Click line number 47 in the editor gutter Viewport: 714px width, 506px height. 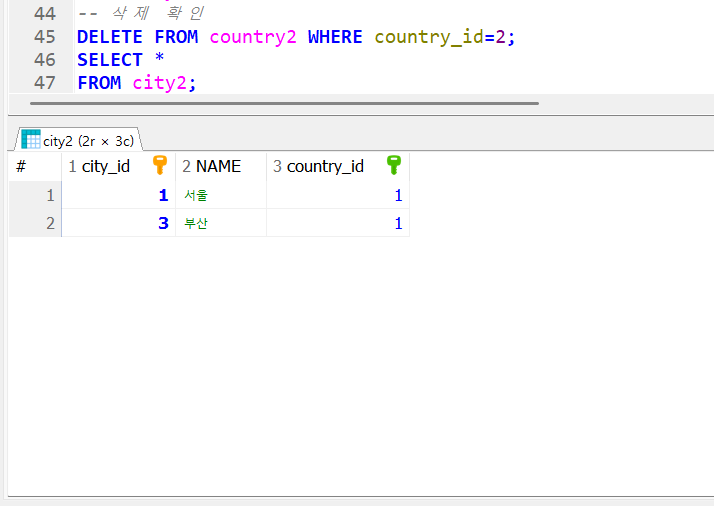(45, 83)
